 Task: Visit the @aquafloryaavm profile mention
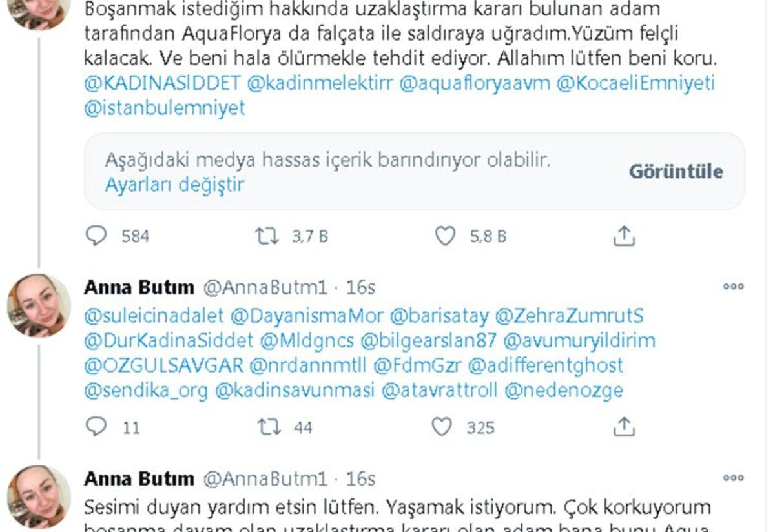click(x=475, y=83)
